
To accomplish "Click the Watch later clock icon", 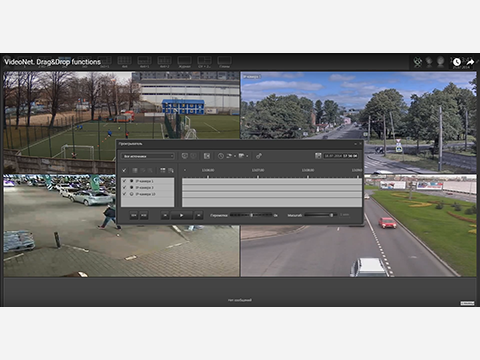I will (457, 62).
